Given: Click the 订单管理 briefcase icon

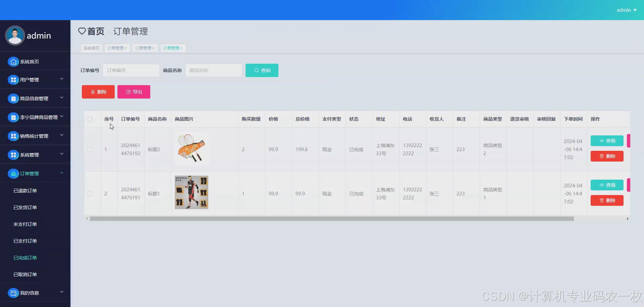Looking at the screenshot, I should [x=13, y=174].
